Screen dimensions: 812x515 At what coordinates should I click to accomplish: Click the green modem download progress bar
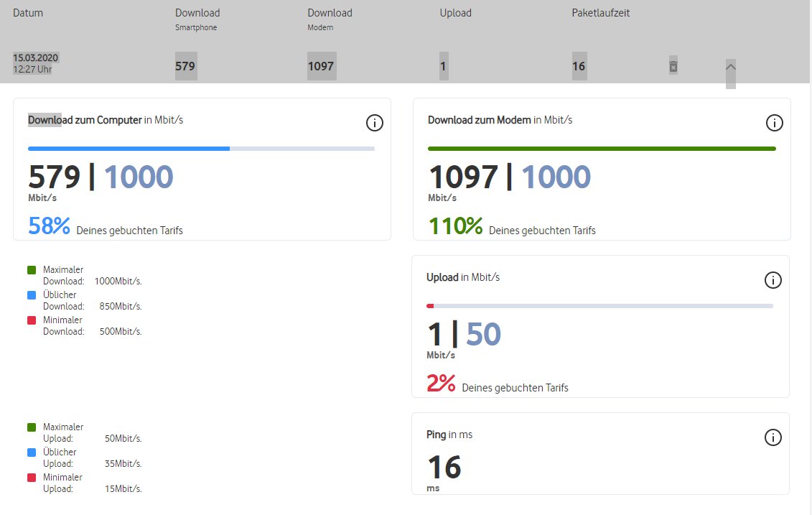coord(602,149)
